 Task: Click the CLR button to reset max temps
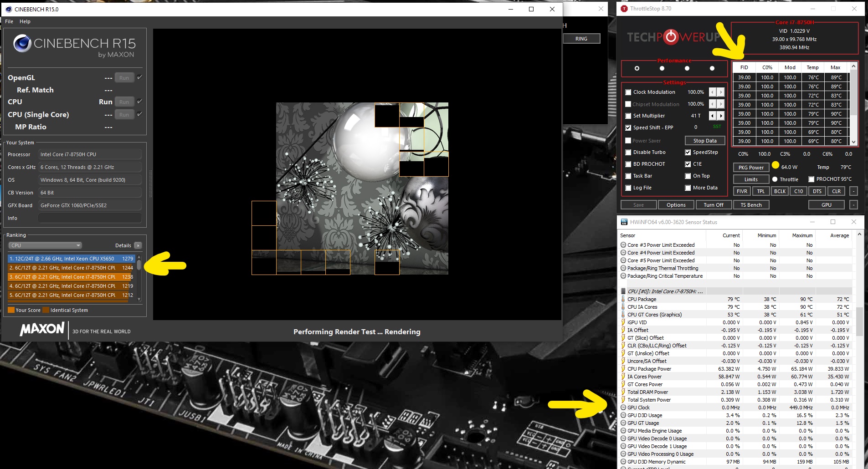(836, 191)
